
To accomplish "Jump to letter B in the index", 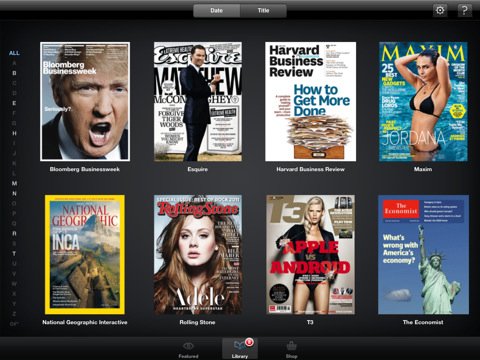I will (x=14, y=73).
